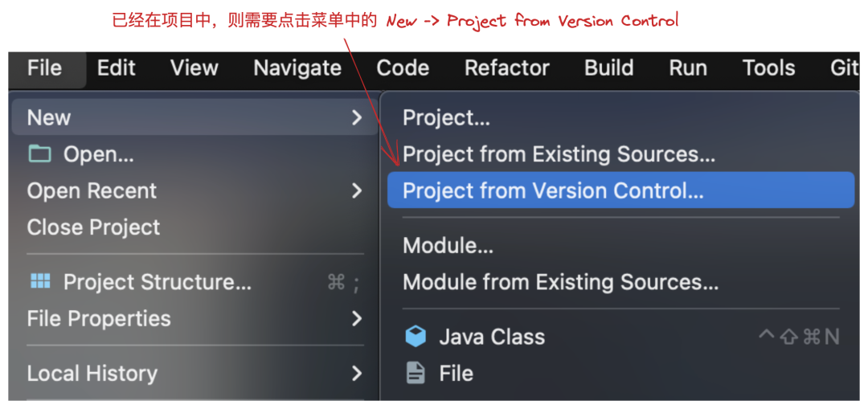The image size is (868, 409).
Task: Click the Java Class cube icon
Action: coord(416,337)
